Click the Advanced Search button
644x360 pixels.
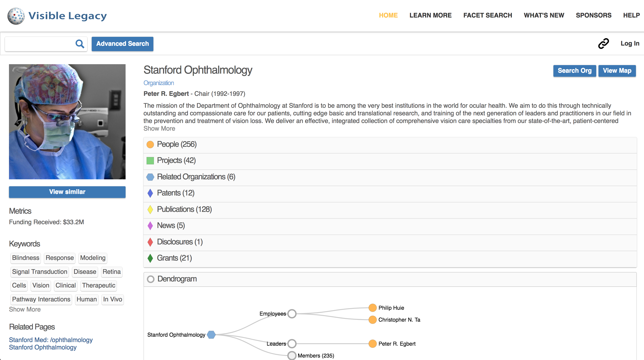point(122,44)
